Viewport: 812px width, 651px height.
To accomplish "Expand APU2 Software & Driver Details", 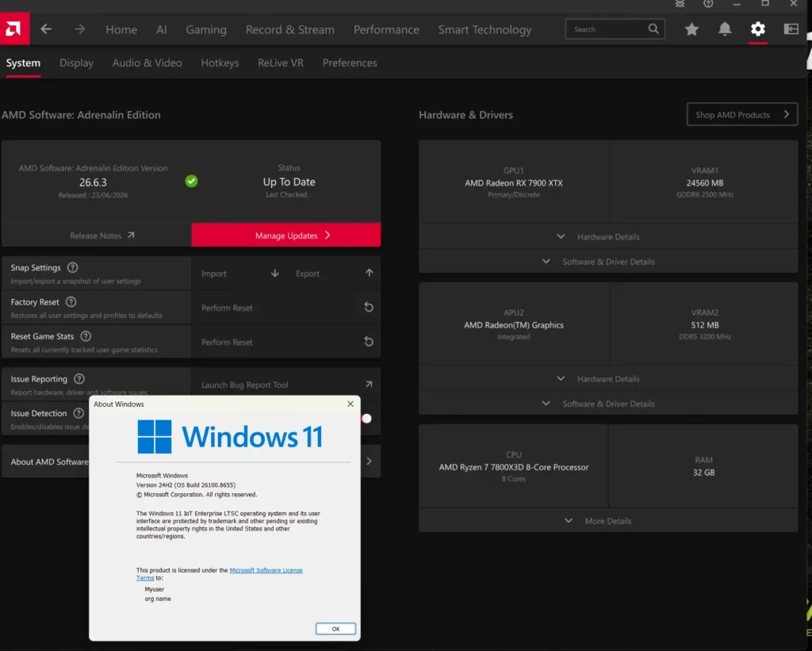I will coord(608,404).
